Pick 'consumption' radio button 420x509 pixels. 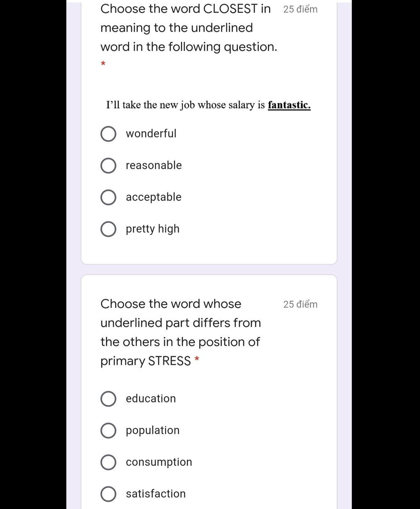[x=108, y=462]
